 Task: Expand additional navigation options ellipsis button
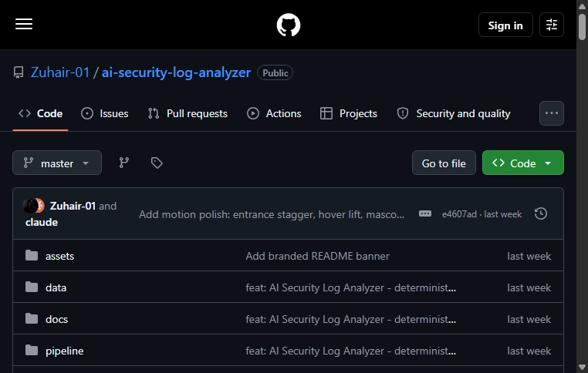pos(551,113)
